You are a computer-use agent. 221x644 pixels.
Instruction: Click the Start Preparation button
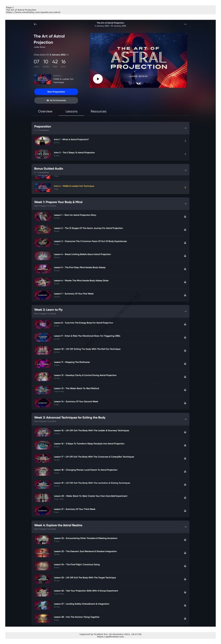click(56, 92)
